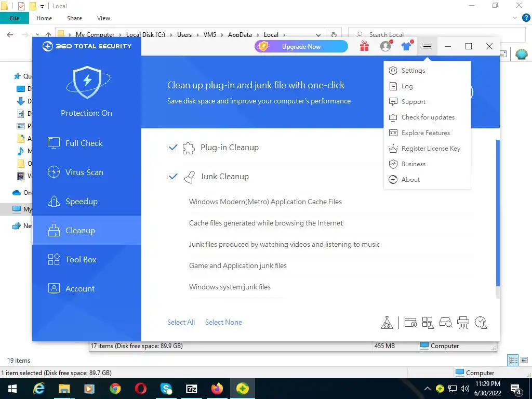Choose Explore Features menu entry
This screenshot has width=532, height=399.
tap(427, 133)
